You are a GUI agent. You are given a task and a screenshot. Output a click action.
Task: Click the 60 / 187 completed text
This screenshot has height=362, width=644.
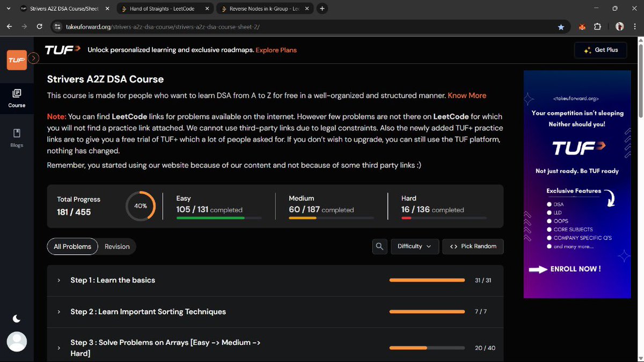[321, 210]
